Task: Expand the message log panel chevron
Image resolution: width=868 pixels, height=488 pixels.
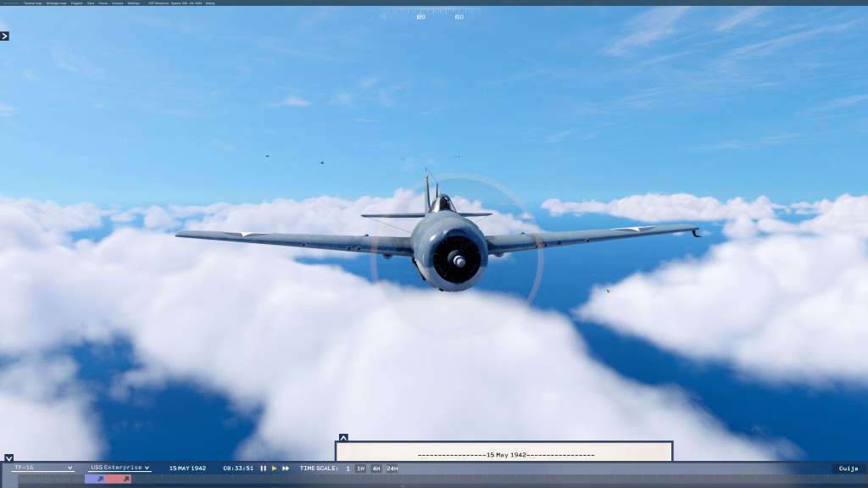Action: (342, 438)
